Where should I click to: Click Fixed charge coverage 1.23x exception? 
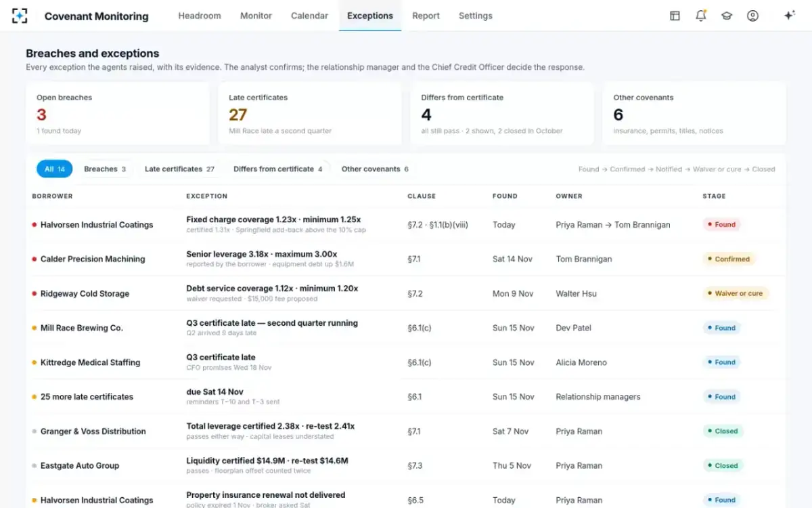[x=273, y=219]
